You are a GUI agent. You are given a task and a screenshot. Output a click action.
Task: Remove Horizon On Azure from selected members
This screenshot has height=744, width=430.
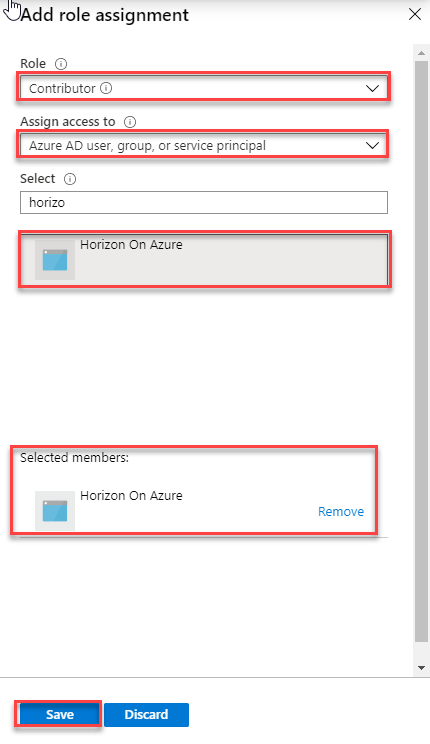point(341,512)
